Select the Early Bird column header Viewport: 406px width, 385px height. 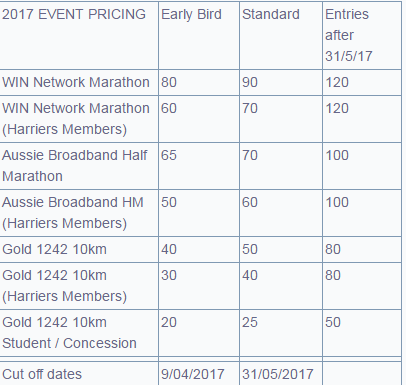[191, 15]
